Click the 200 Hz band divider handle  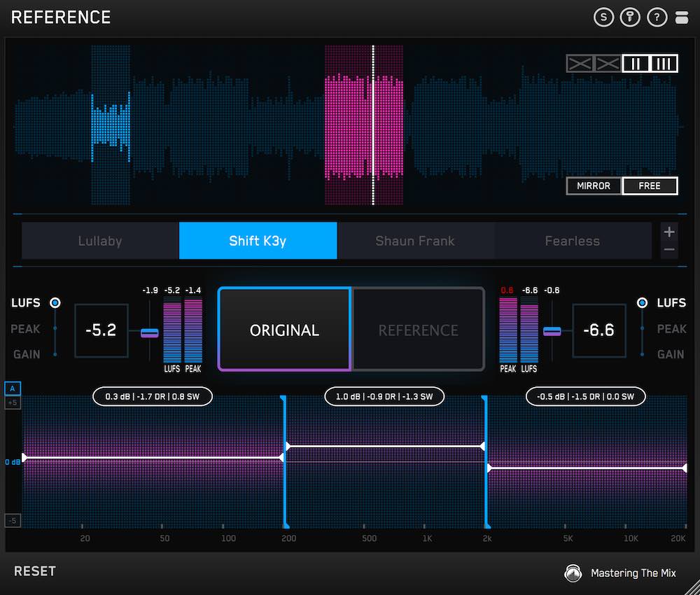pos(285,461)
